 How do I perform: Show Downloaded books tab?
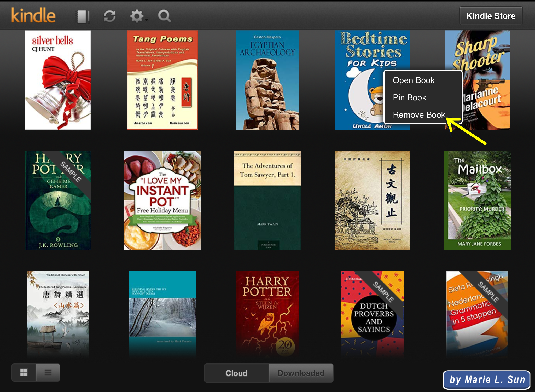pyautogui.click(x=301, y=373)
